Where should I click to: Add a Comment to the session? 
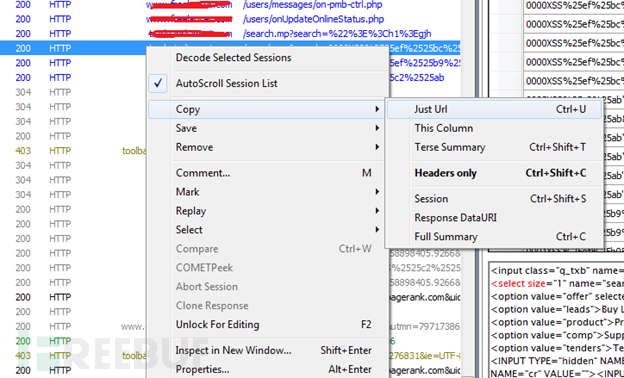tap(266, 173)
